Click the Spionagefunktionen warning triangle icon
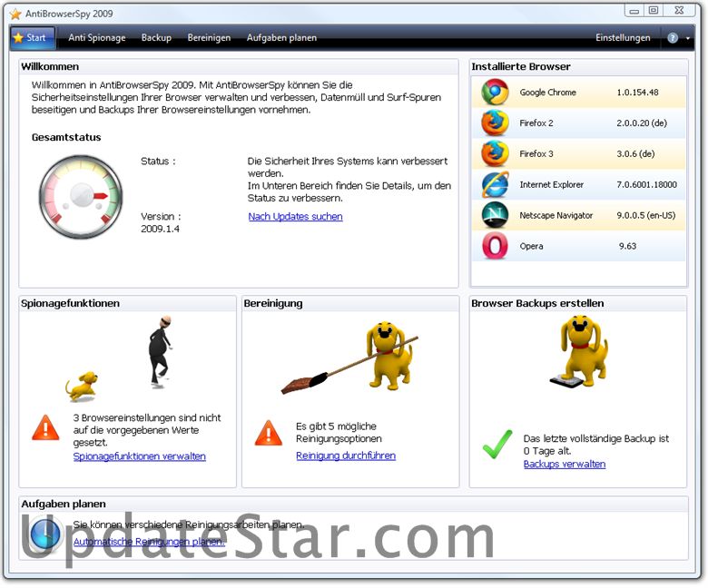 coord(45,427)
